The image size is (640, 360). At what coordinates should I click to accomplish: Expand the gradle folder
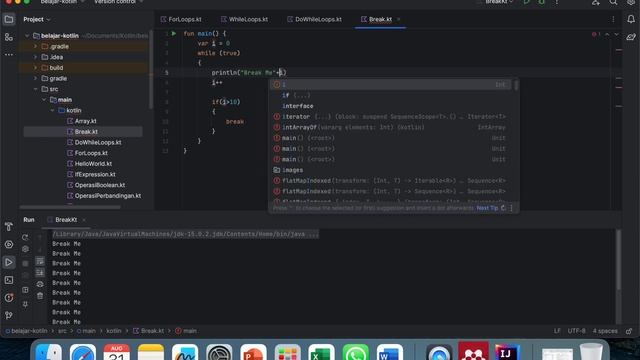tap(36, 78)
